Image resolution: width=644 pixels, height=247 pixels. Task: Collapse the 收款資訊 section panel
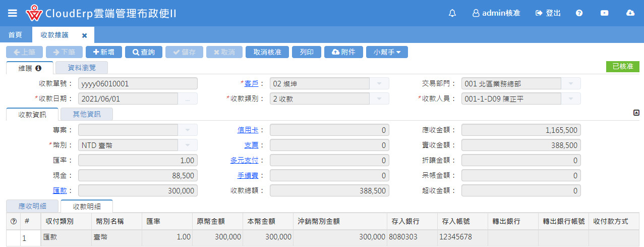636,113
